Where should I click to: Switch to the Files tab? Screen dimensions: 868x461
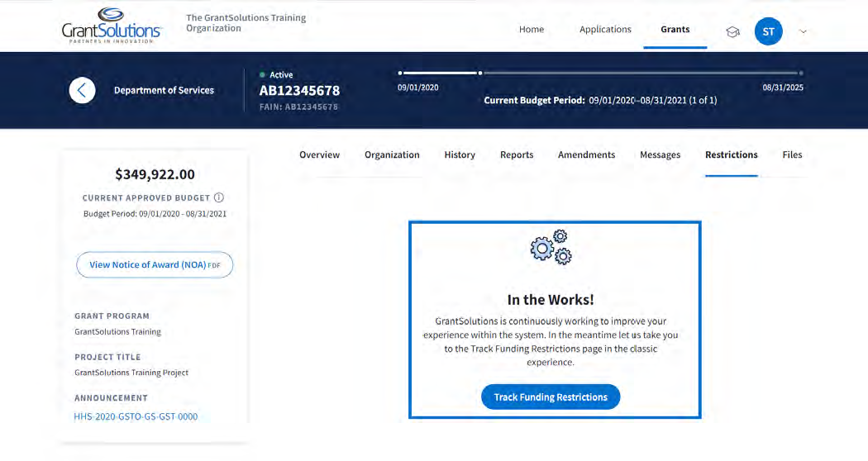tap(792, 154)
